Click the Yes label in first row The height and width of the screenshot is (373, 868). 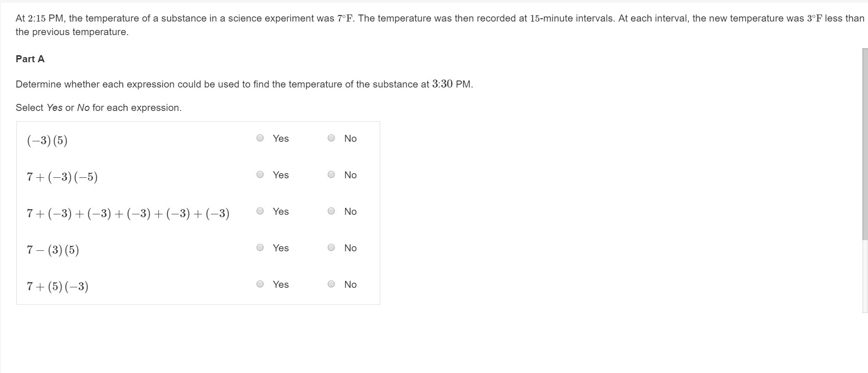click(281, 139)
